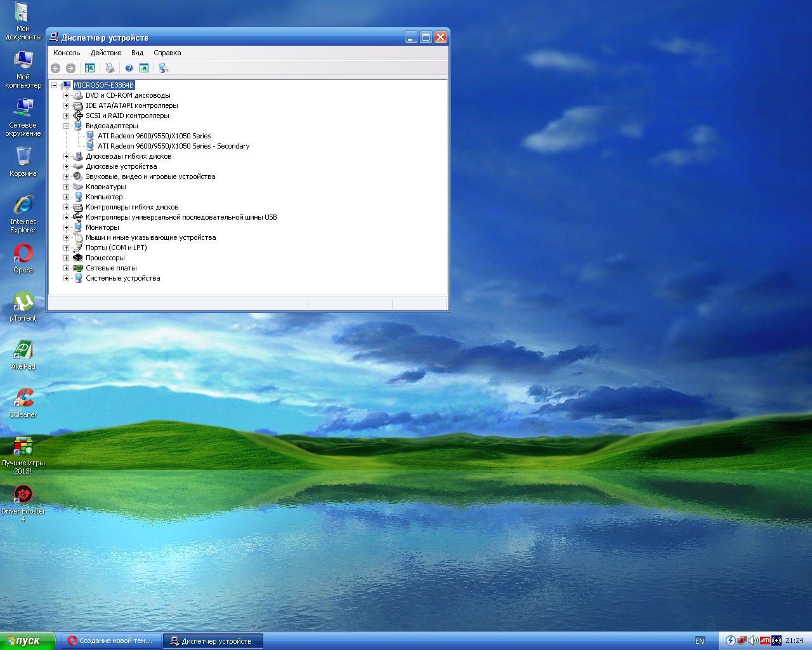
Task: Select ATI Radeon 9600/9550/X1050 Series - Secondary
Action: point(173,146)
